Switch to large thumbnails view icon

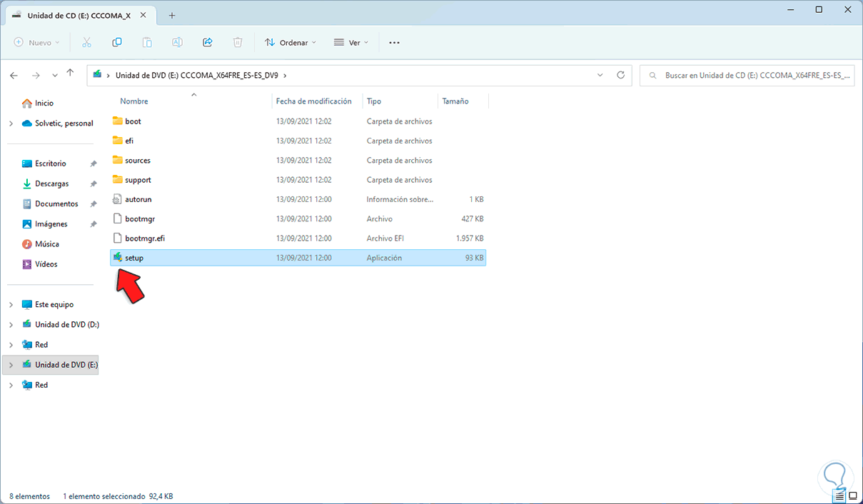[x=852, y=495]
